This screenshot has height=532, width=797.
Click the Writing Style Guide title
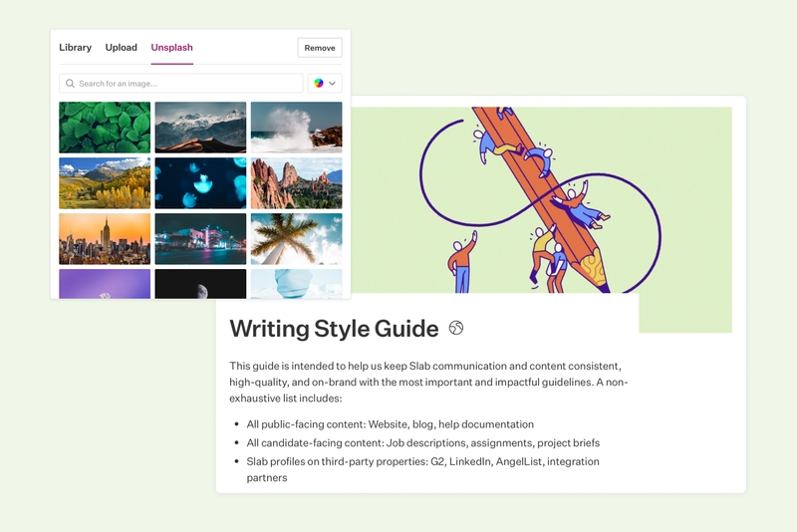click(334, 328)
